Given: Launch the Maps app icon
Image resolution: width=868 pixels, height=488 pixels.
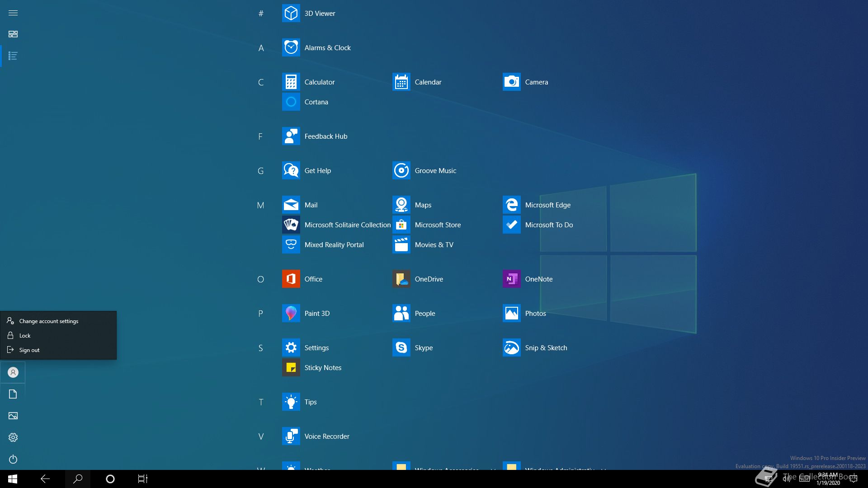Looking at the screenshot, I should coord(401,205).
